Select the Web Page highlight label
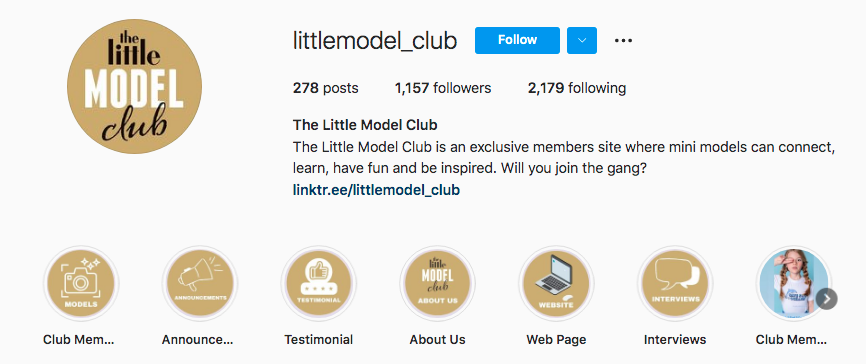866x364 pixels. click(x=556, y=339)
